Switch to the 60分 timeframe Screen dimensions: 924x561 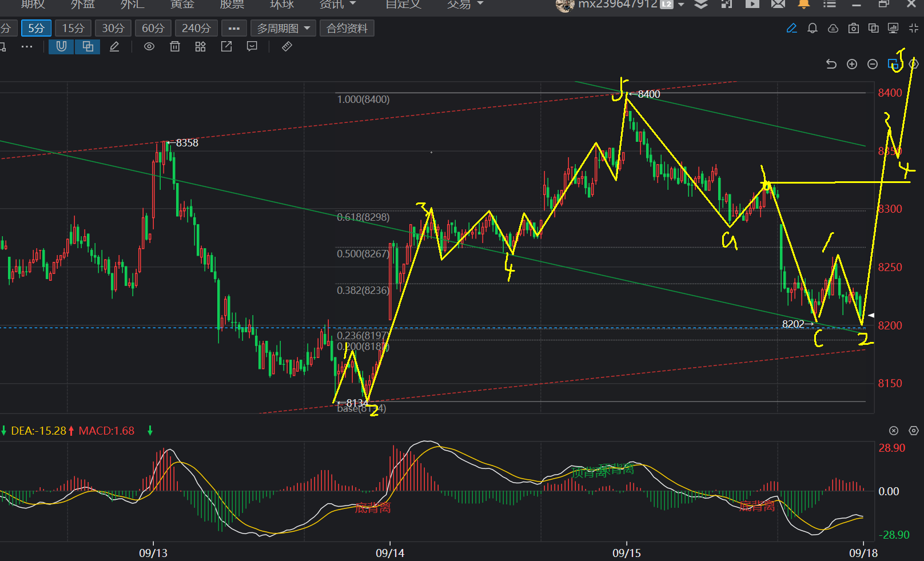point(153,28)
